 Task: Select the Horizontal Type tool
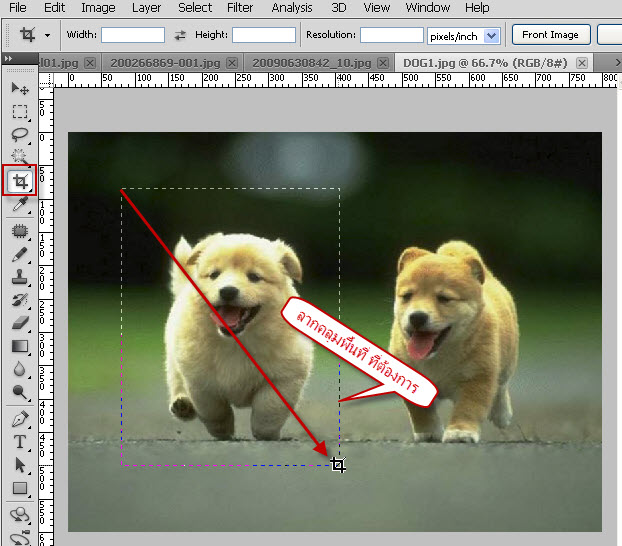point(20,442)
